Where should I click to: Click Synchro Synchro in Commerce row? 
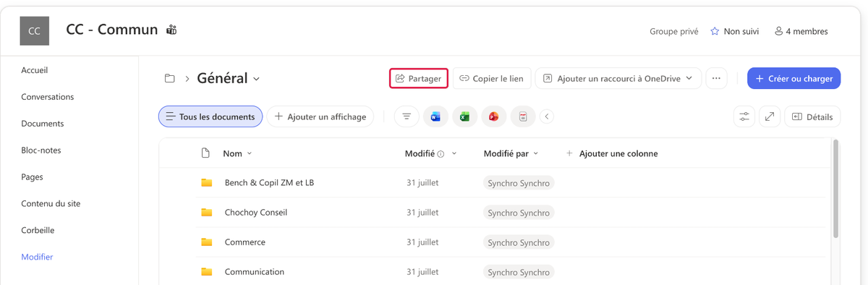519,242
